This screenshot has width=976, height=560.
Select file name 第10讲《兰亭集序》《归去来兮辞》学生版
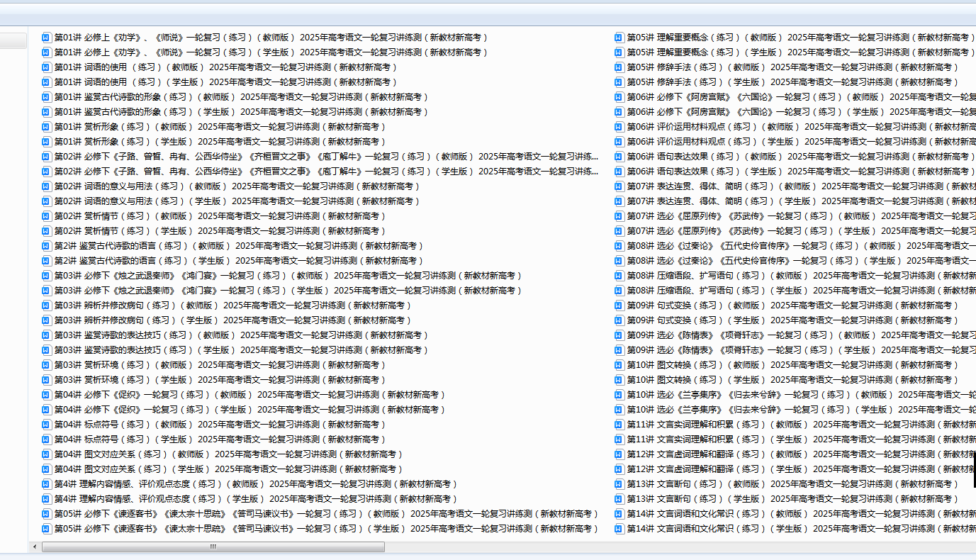pos(801,409)
